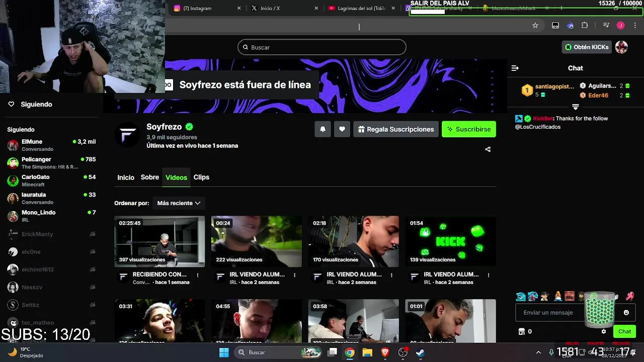This screenshot has height=362, width=644.
Task: Open Steam from the taskbar
Action: (420, 352)
